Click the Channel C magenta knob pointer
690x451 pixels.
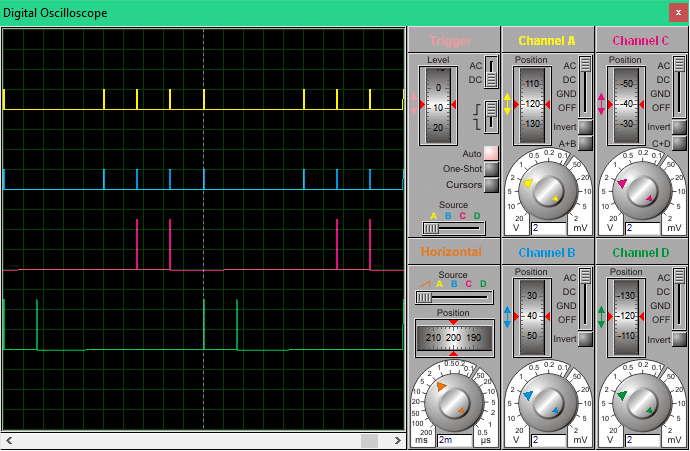tap(622, 183)
